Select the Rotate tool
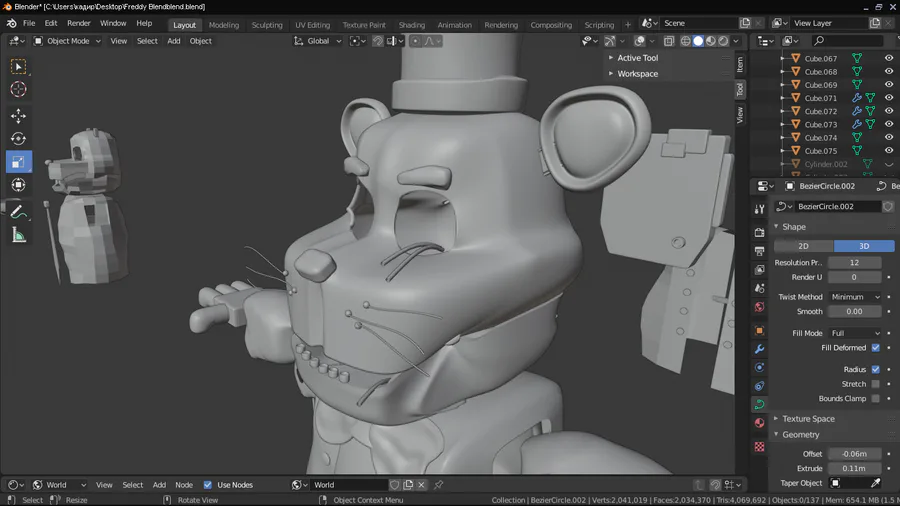This screenshot has height=506, width=900. [x=18, y=139]
